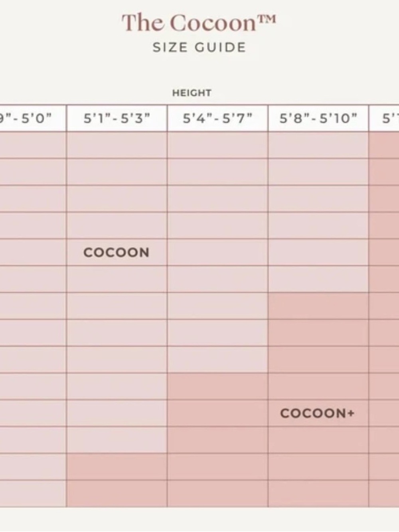This screenshot has height=532, width=399.
Task: Select first cell under 5'8"-5'10" header
Action: [318, 145]
